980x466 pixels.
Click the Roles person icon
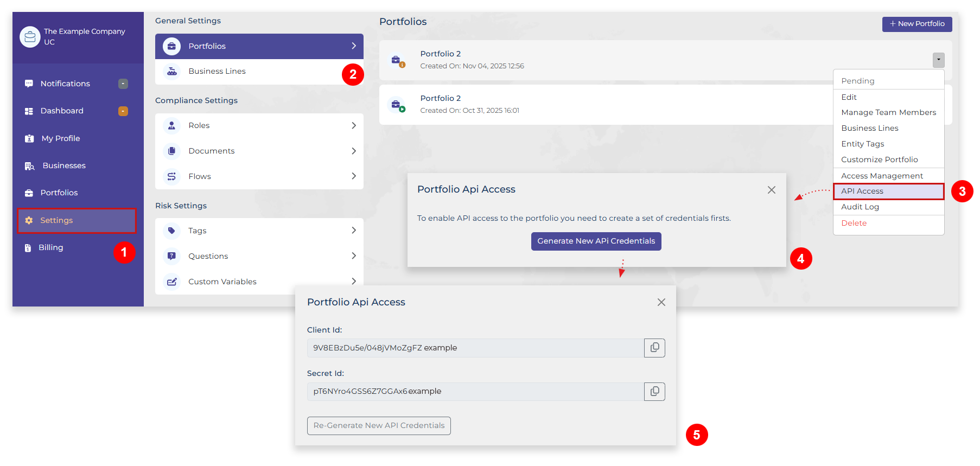pyautogui.click(x=171, y=125)
